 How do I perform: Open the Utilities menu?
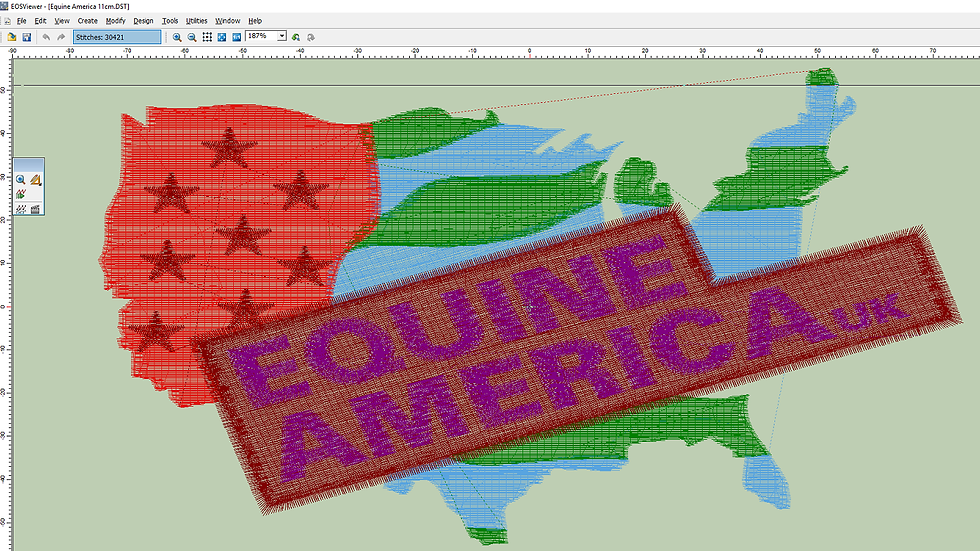(196, 21)
